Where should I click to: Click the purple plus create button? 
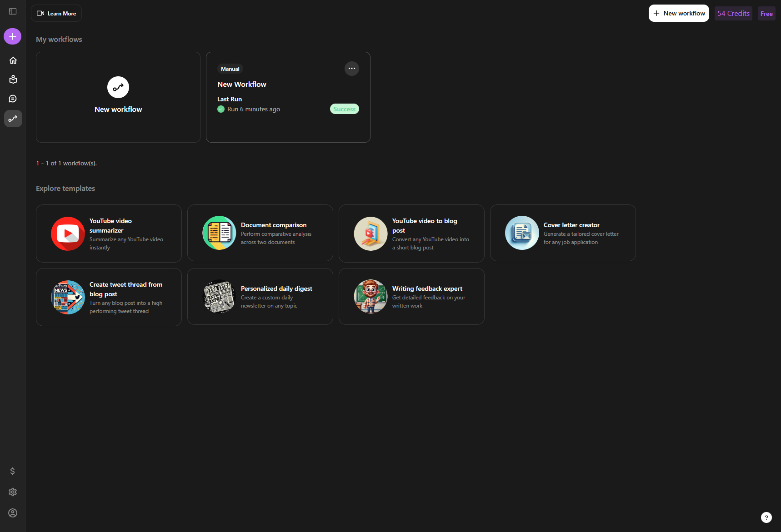pos(13,36)
